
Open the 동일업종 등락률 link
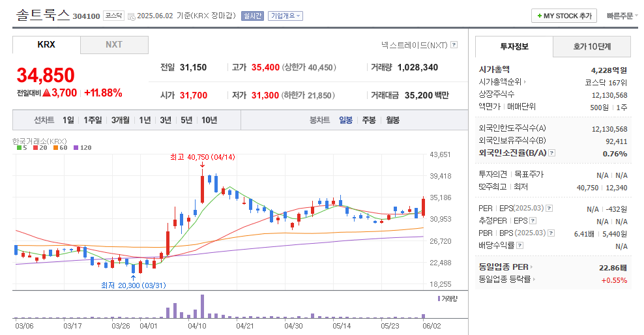tap(505, 279)
